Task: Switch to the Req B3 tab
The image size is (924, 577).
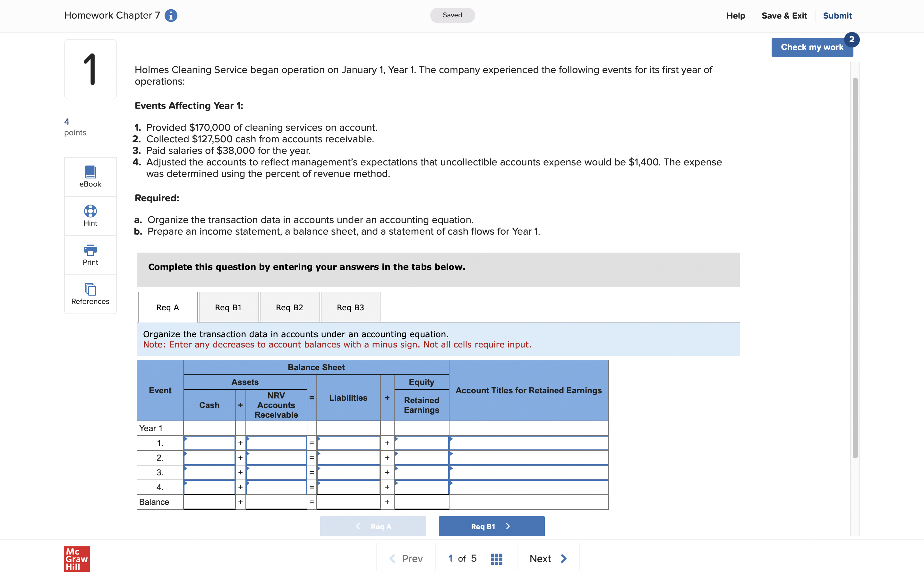Action: 350,307
